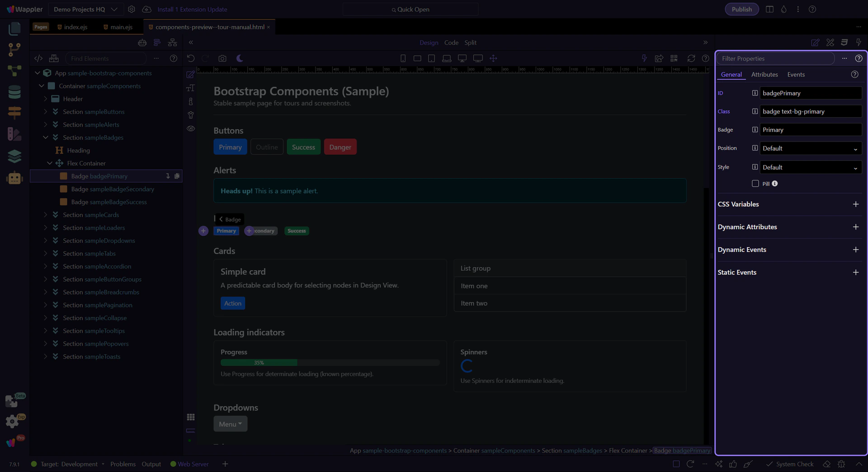868x472 pixels.
Task: Expand Section sampleCards tree node
Action: [x=45, y=215]
